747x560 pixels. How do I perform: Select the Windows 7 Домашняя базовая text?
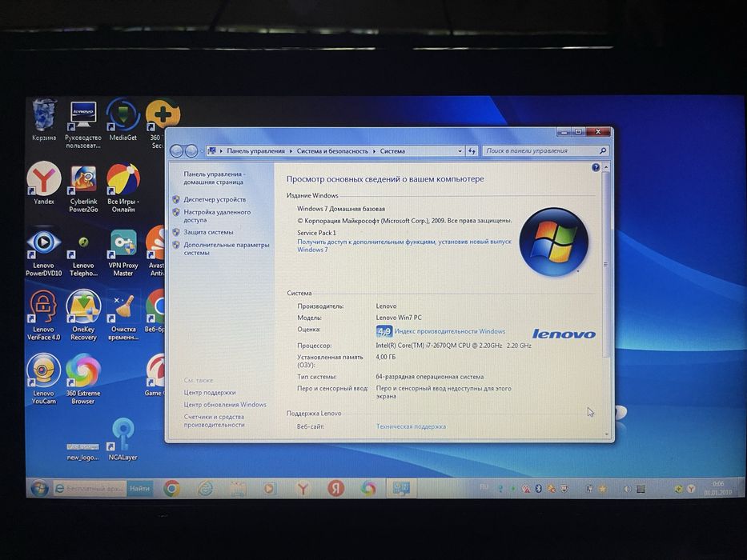click(x=341, y=209)
